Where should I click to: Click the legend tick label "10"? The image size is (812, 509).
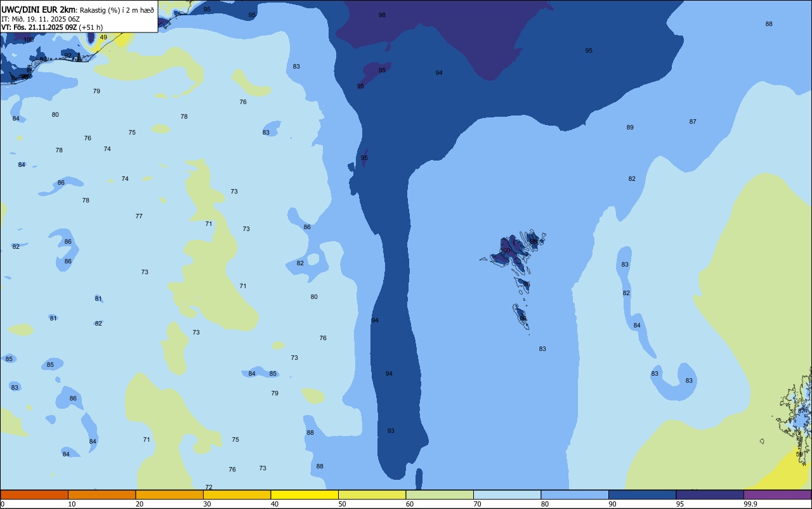click(x=72, y=504)
